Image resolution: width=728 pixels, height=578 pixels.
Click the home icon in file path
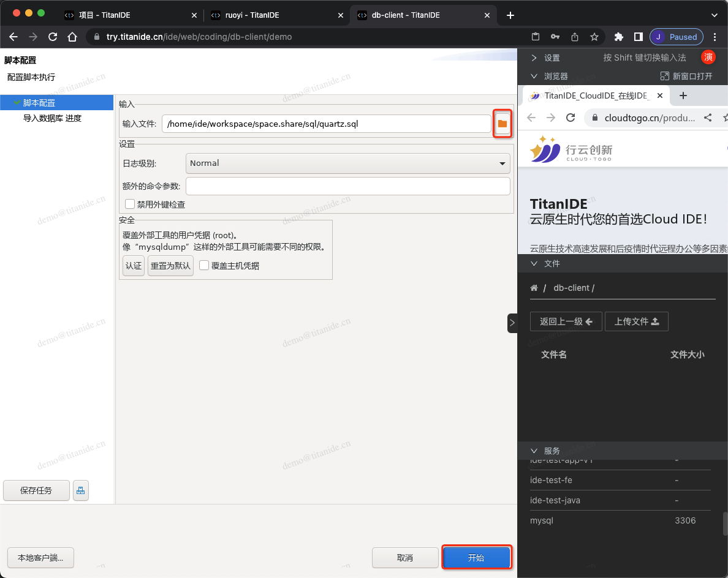(534, 288)
